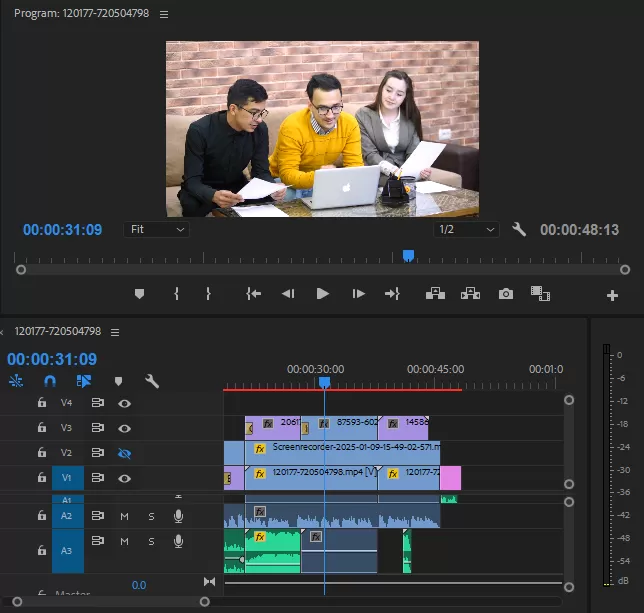Image resolution: width=644 pixels, height=613 pixels.
Task: Hide V3 track output
Action: (x=124, y=429)
